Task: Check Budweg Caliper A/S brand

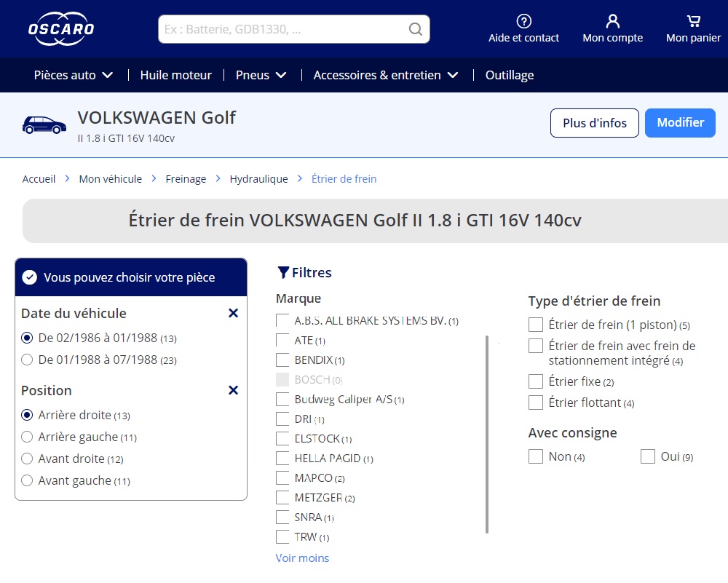Action: [282, 400]
